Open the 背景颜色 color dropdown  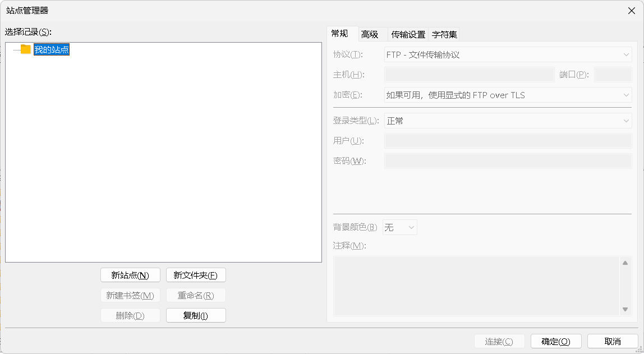pos(399,227)
